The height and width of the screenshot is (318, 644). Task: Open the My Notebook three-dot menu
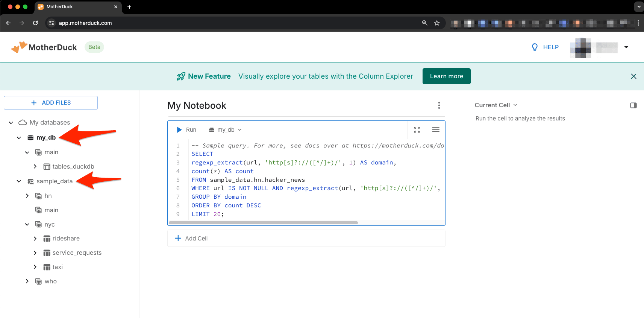439,105
